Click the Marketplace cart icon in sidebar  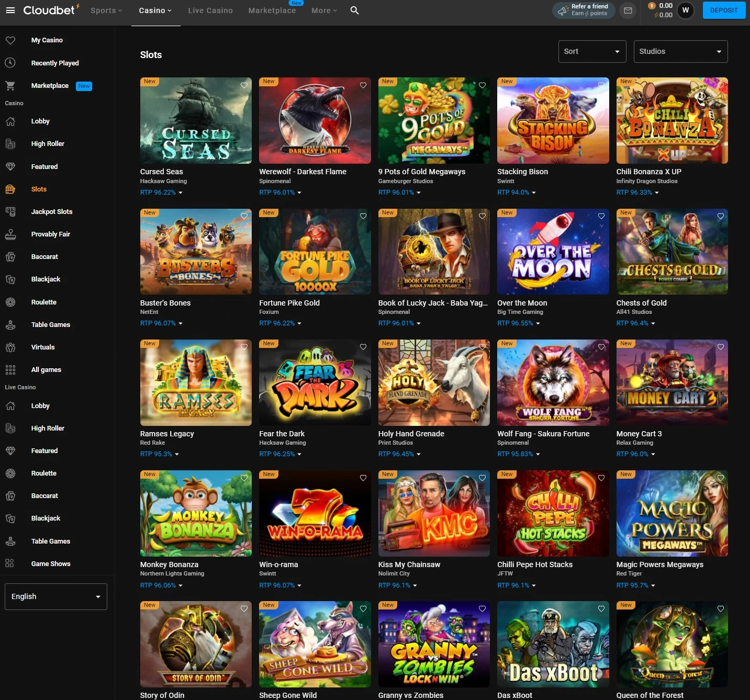pos(10,86)
